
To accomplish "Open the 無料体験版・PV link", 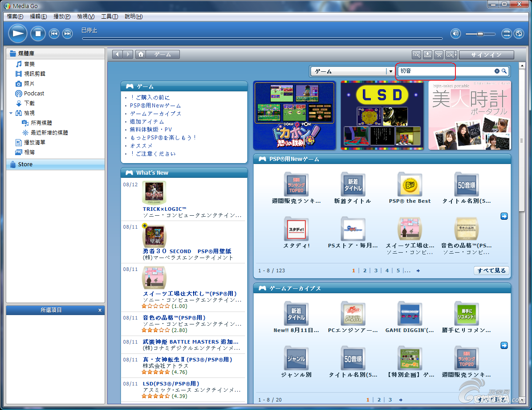I will 151,130.
